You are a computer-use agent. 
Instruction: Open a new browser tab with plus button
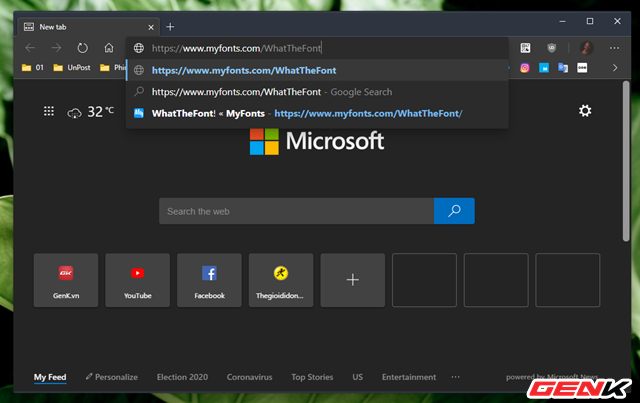170,26
